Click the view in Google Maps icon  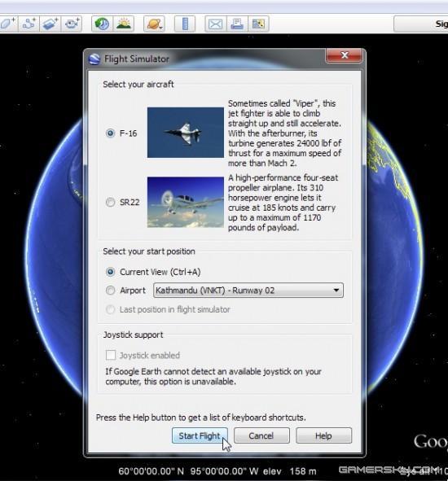258,24
